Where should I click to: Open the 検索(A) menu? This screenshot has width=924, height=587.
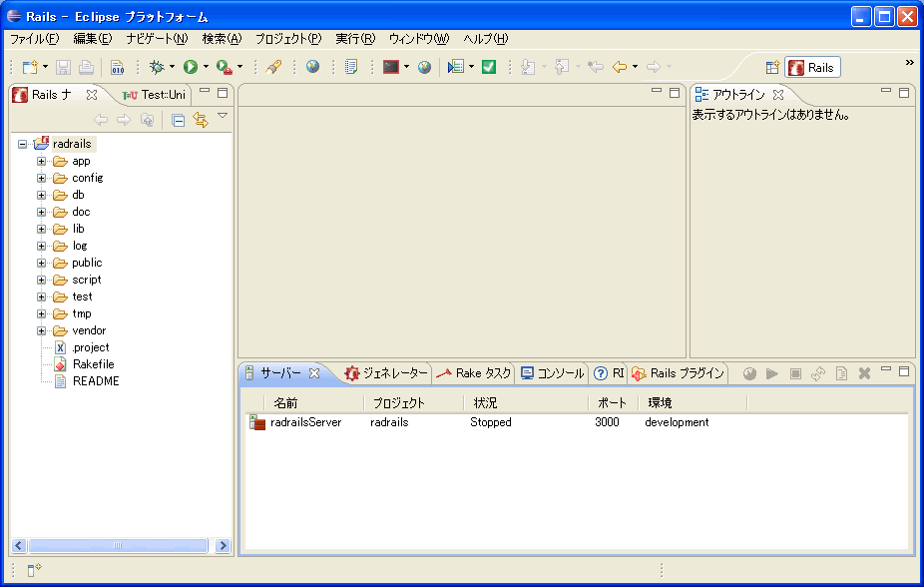(x=222, y=39)
